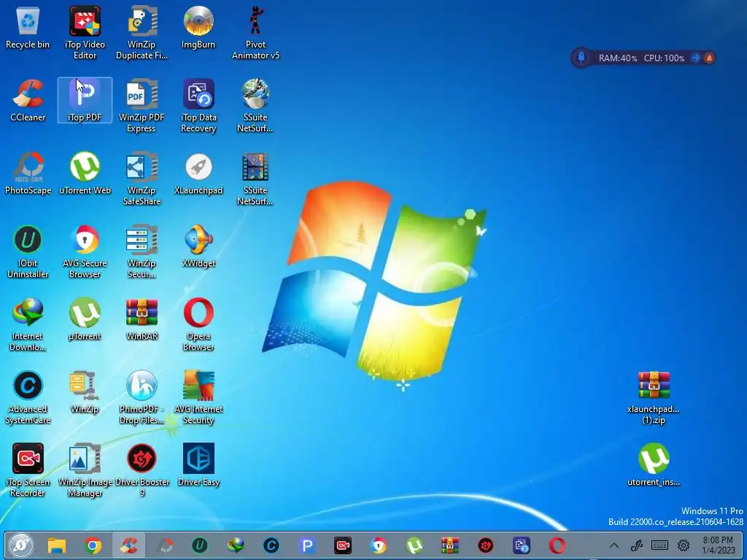Click iTop Screen Recorder taskbar icon
This screenshot has height=560, width=747.
[343, 545]
